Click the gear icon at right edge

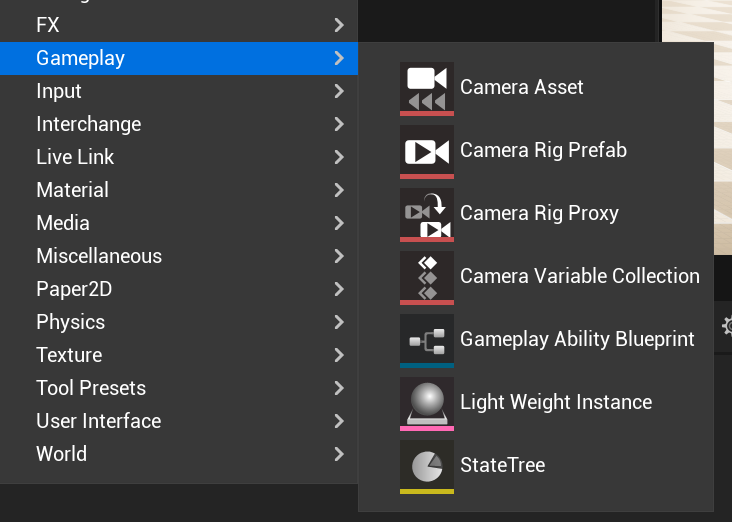[x=727, y=326]
